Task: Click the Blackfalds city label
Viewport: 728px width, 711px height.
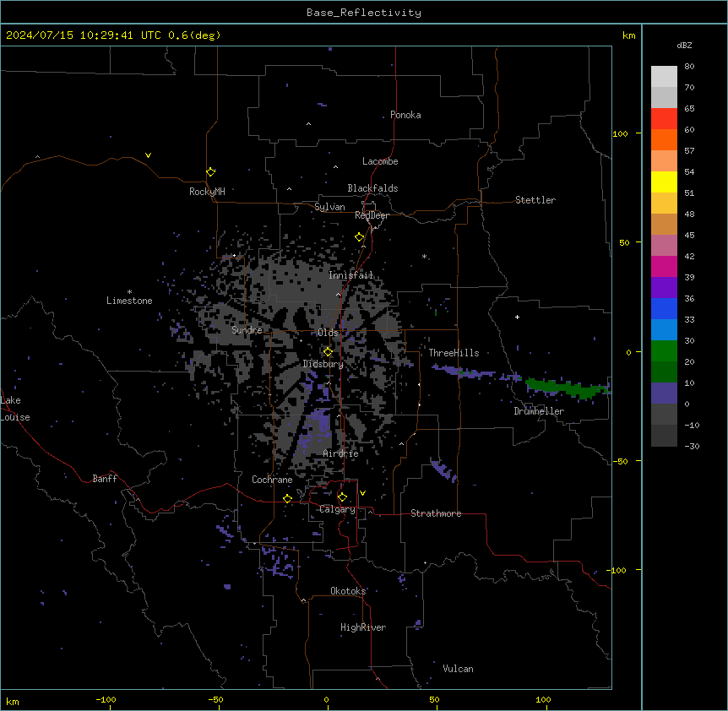Action: pyautogui.click(x=372, y=188)
